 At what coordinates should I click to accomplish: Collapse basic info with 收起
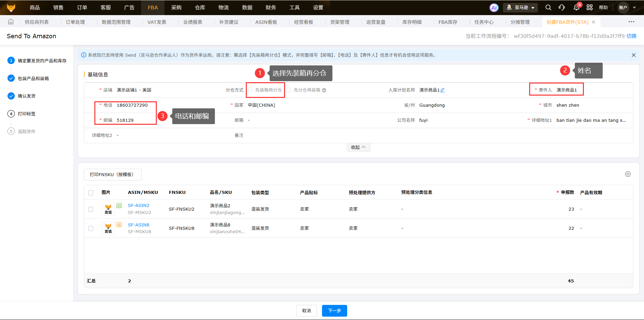click(358, 147)
